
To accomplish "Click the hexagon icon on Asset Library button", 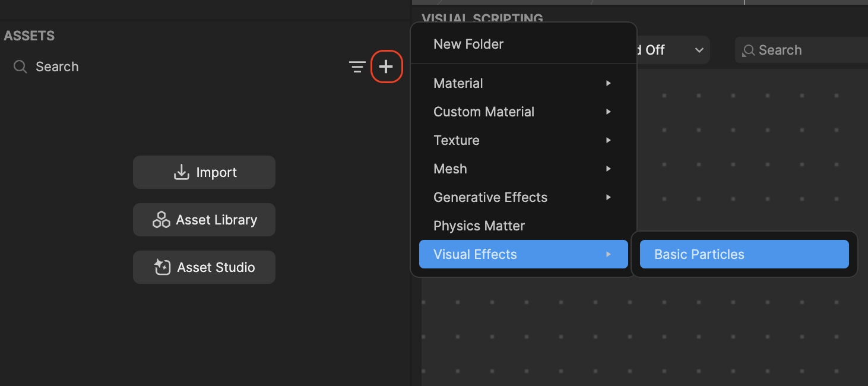I will click(160, 220).
